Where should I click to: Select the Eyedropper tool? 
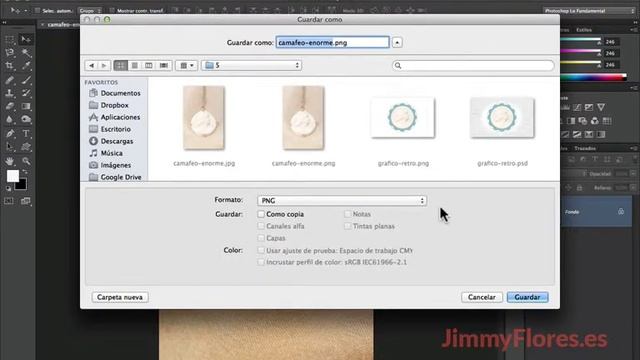click(26, 66)
